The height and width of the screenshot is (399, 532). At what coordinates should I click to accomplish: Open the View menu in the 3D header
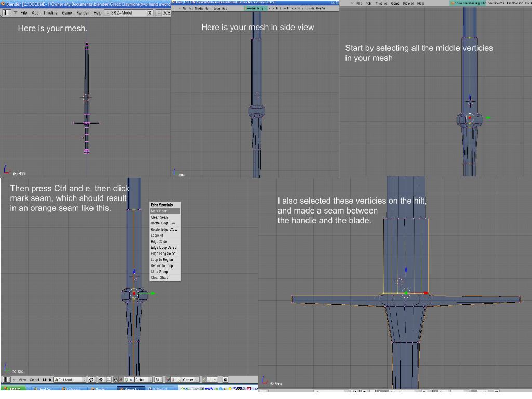click(22, 380)
